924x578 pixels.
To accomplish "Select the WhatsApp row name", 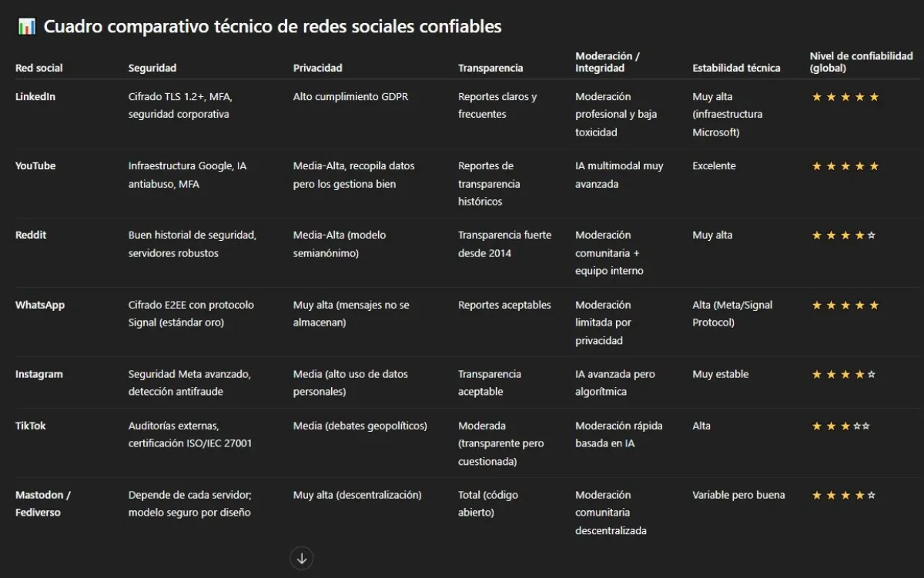I will pos(40,305).
